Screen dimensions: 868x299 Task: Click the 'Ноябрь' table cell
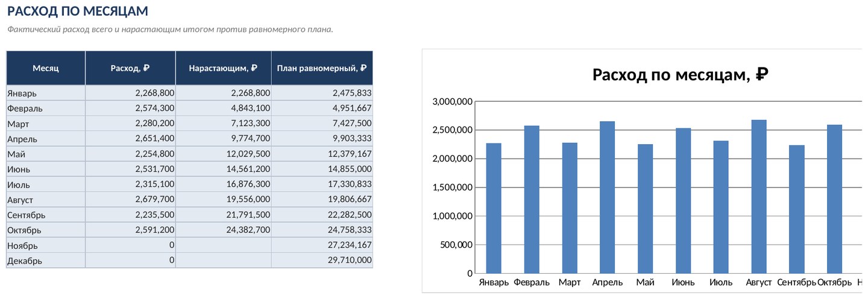(46, 245)
